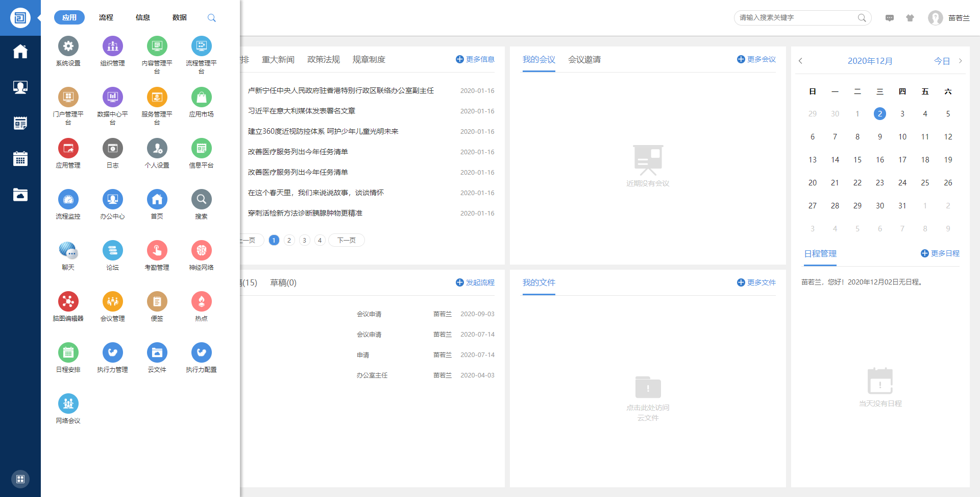980x497 pixels.
Task: Open 神经网络 app icon
Action: (x=202, y=250)
